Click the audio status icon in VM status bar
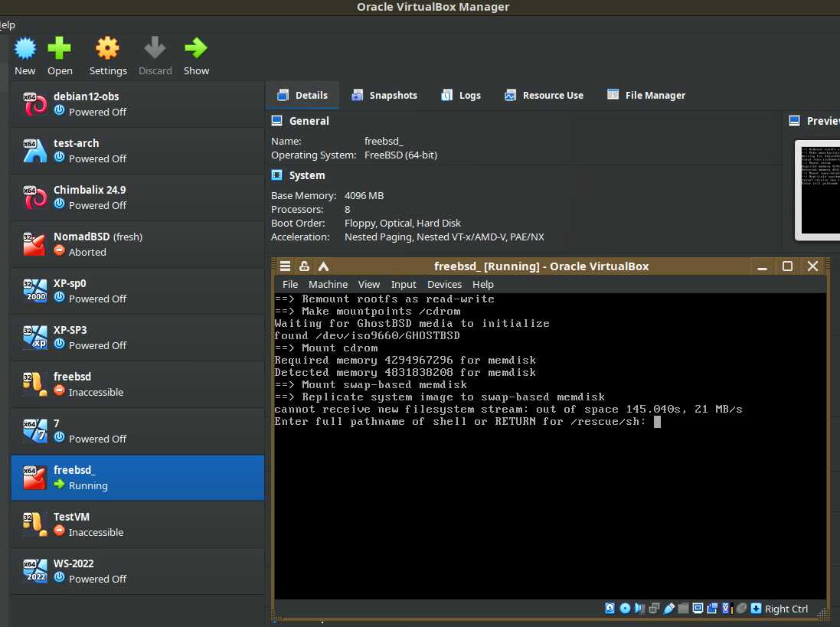The height and width of the screenshot is (627, 840). coord(639,609)
